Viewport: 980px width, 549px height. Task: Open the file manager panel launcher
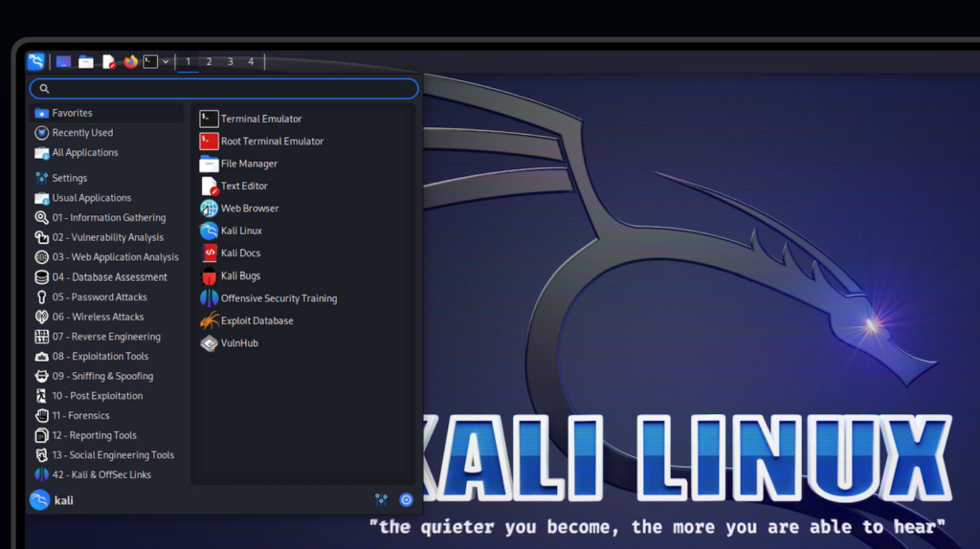click(x=86, y=61)
